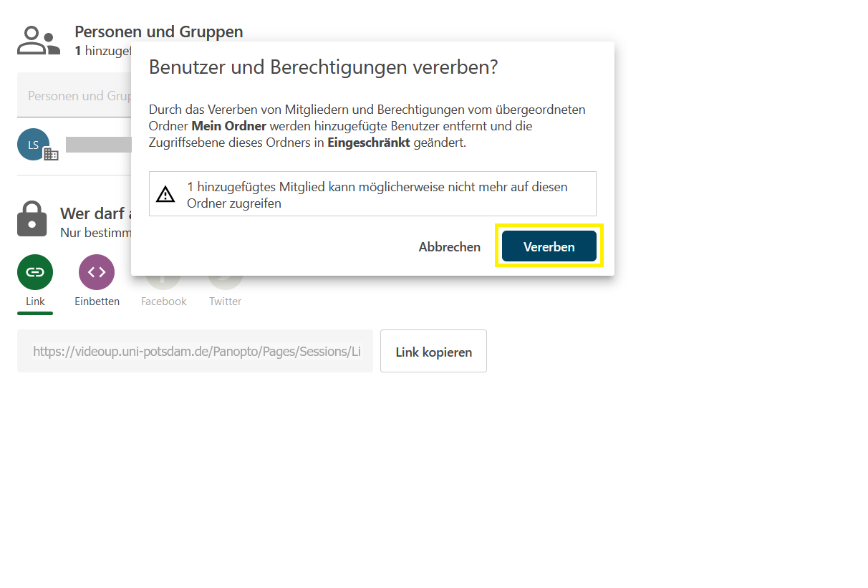The width and height of the screenshot is (868, 588).
Task: Select the Facebook text label
Action: coord(163,302)
